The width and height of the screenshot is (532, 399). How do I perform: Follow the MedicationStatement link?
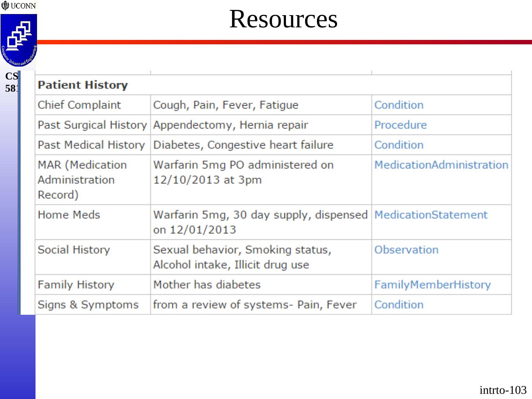coord(431,215)
